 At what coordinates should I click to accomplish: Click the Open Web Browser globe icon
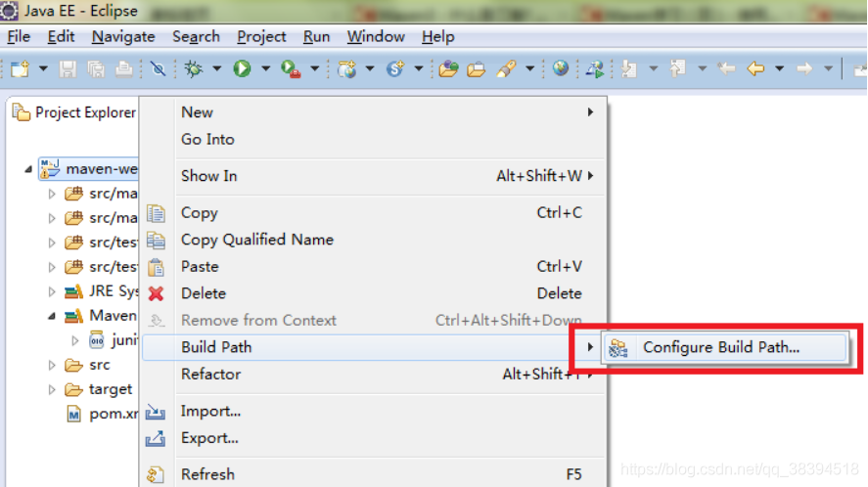[560, 68]
